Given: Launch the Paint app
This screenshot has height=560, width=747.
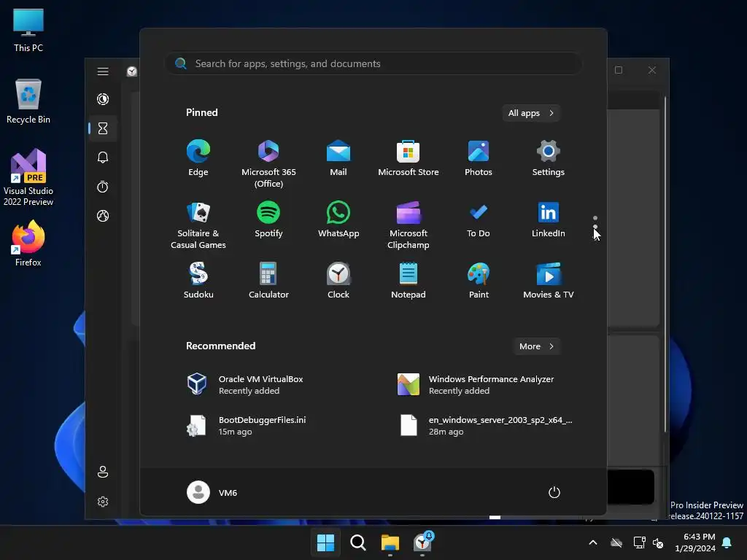Looking at the screenshot, I should point(479,281).
